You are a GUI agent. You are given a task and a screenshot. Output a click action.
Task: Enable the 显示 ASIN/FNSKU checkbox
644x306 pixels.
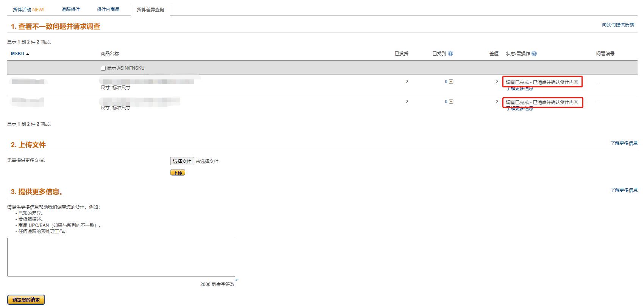[x=103, y=68]
